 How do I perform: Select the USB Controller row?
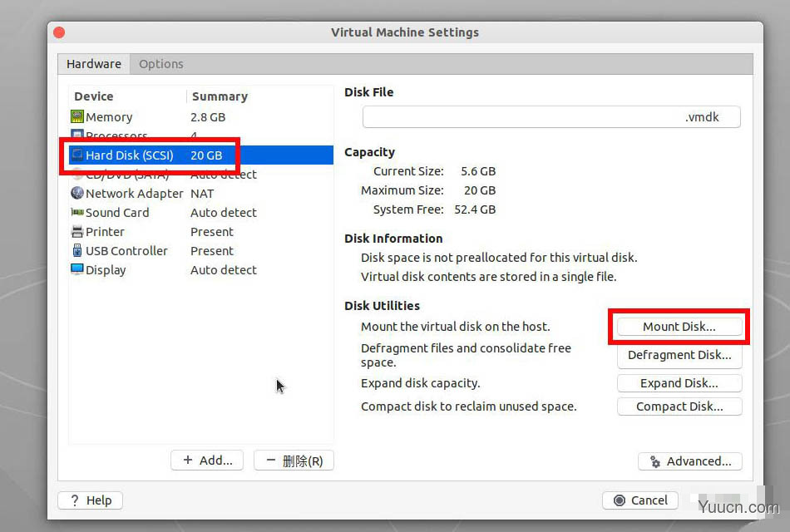coord(201,251)
